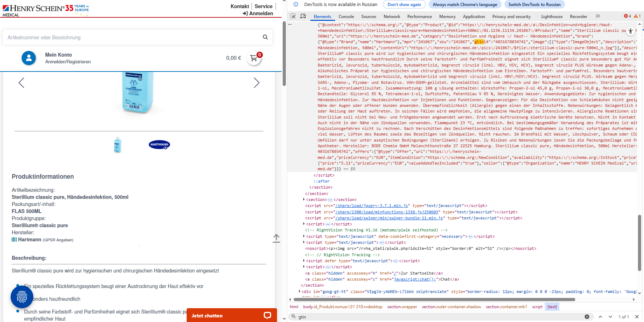
Task: Switch to the Memory tab
Action: point(447,17)
